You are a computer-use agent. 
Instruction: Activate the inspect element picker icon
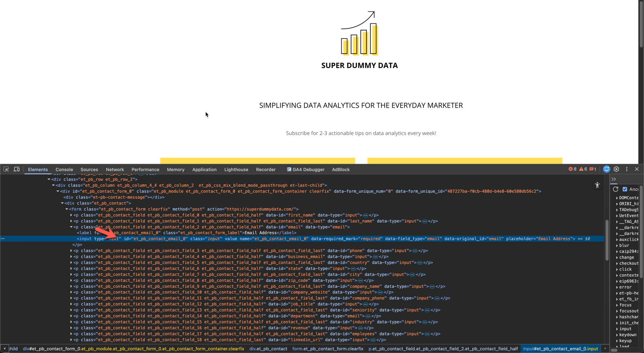coord(6,169)
